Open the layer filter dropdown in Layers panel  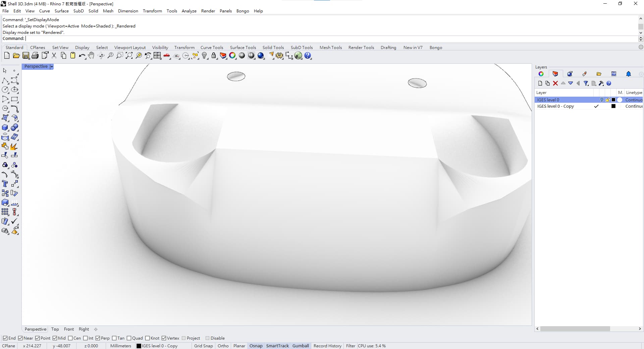click(x=586, y=83)
